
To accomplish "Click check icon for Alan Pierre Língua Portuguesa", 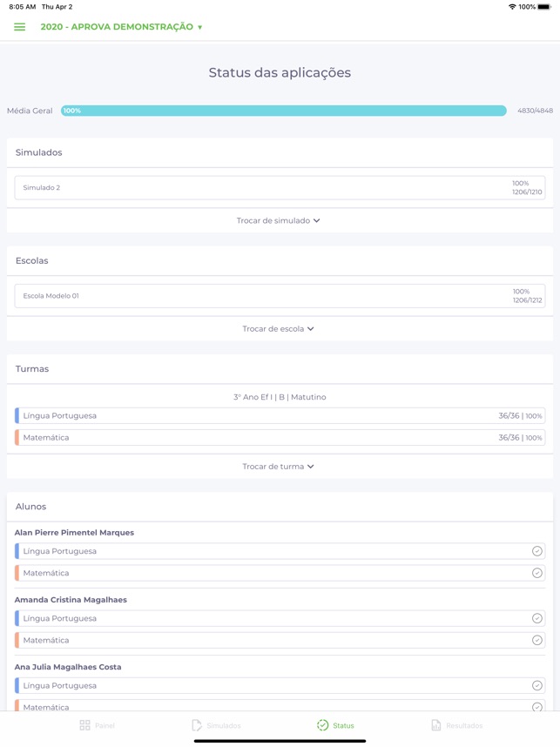I will [x=537, y=551].
